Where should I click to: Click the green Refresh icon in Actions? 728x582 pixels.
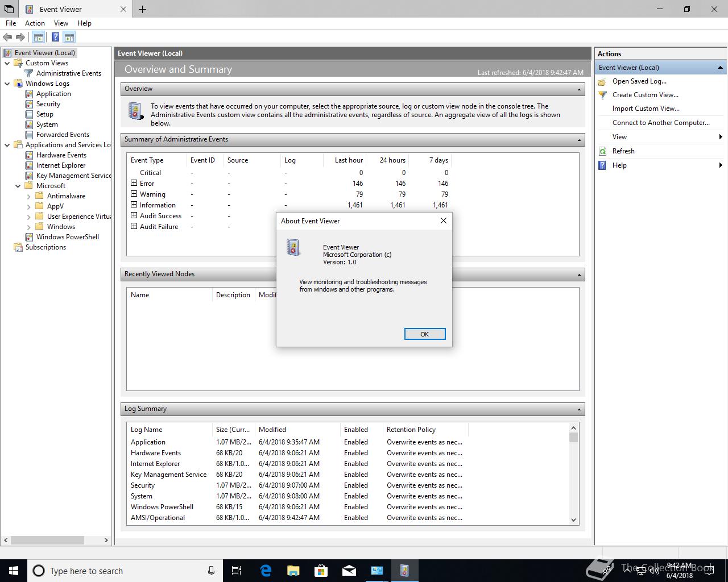[602, 151]
